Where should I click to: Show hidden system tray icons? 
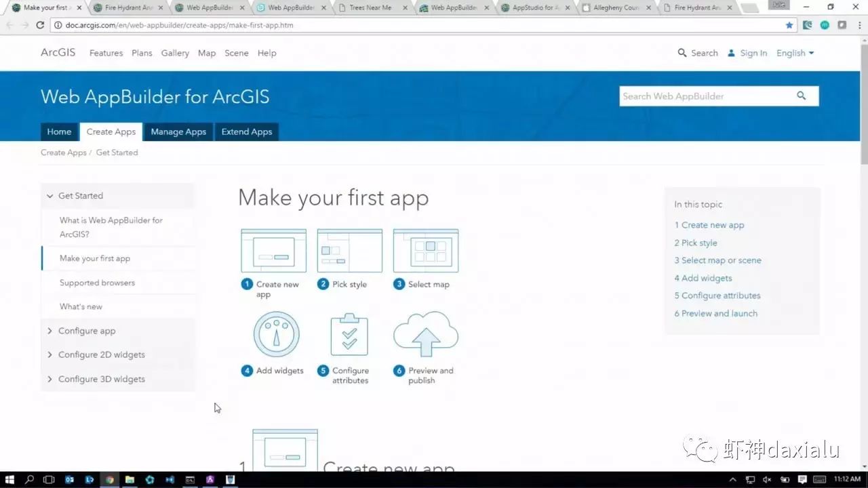pos(732,480)
